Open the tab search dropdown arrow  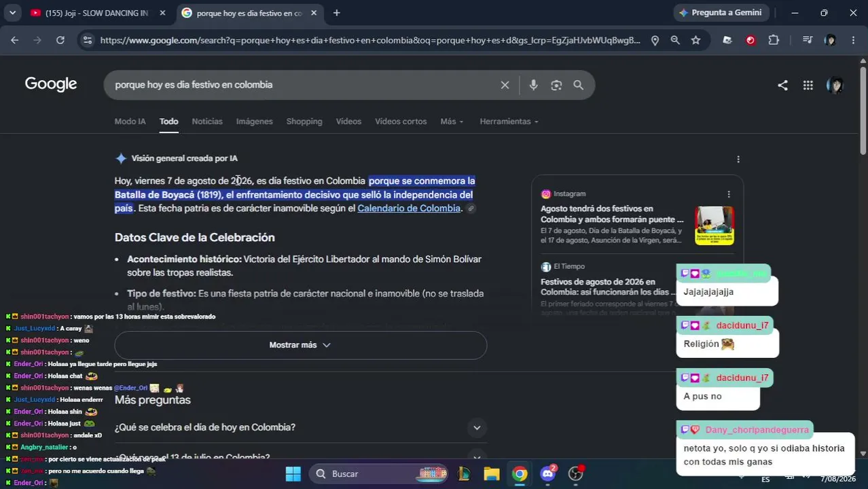[13, 13]
